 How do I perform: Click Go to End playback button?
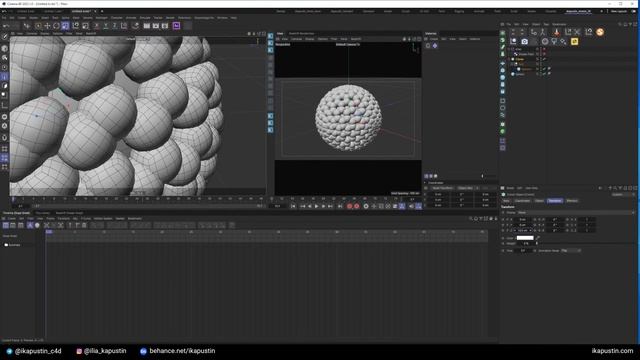[340, 207]
